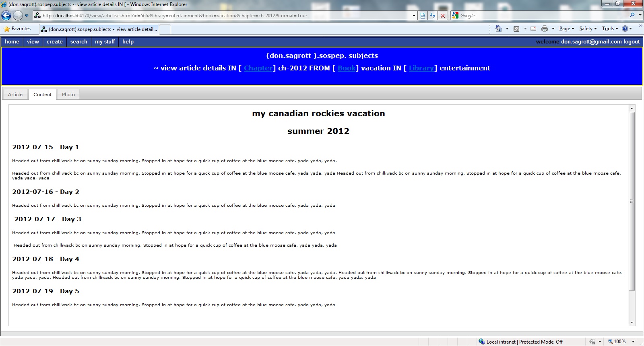Open the my stuff navigation item
The image size is (644, 346).
click(105, 42)
